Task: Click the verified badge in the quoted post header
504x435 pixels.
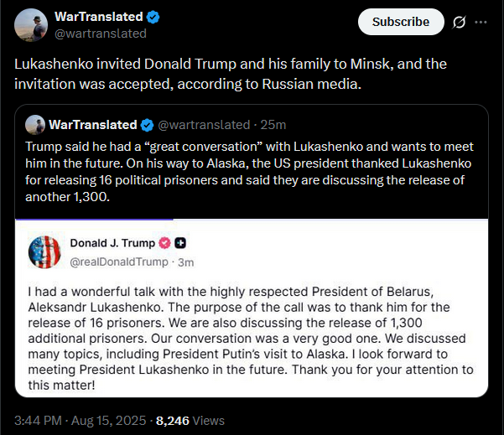Action: click(147, 125)
